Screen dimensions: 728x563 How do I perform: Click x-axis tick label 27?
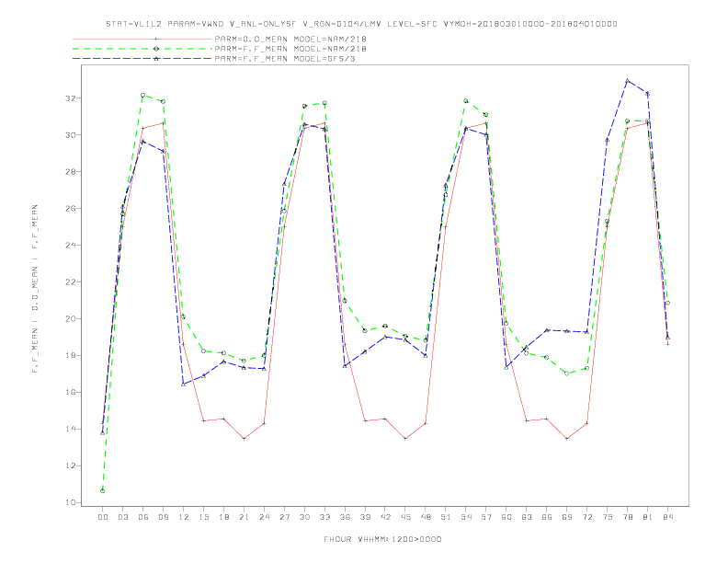pyautogui.click(x=284, y=517)
